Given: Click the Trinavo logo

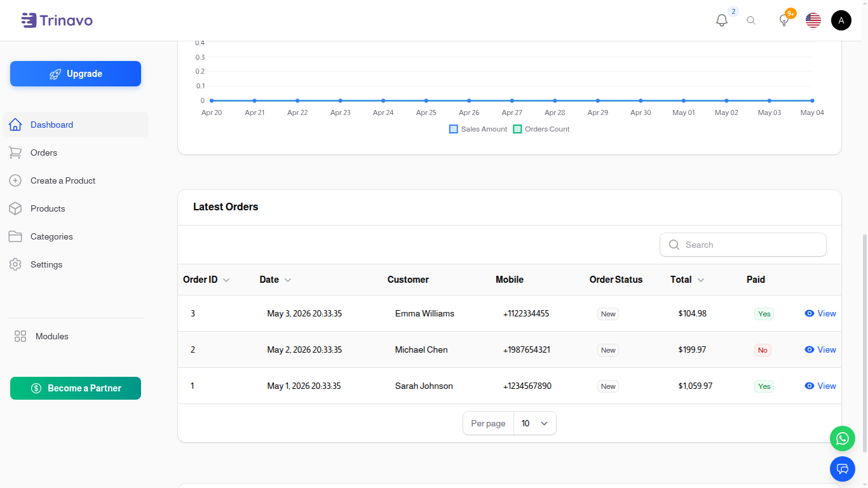Looking at the screenshot, I should 57,20.
